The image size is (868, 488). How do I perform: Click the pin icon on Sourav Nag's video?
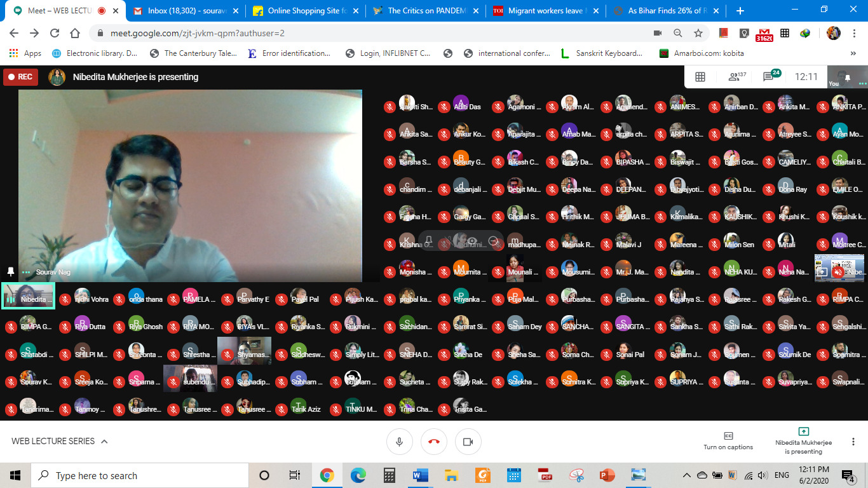pos(10,271)
